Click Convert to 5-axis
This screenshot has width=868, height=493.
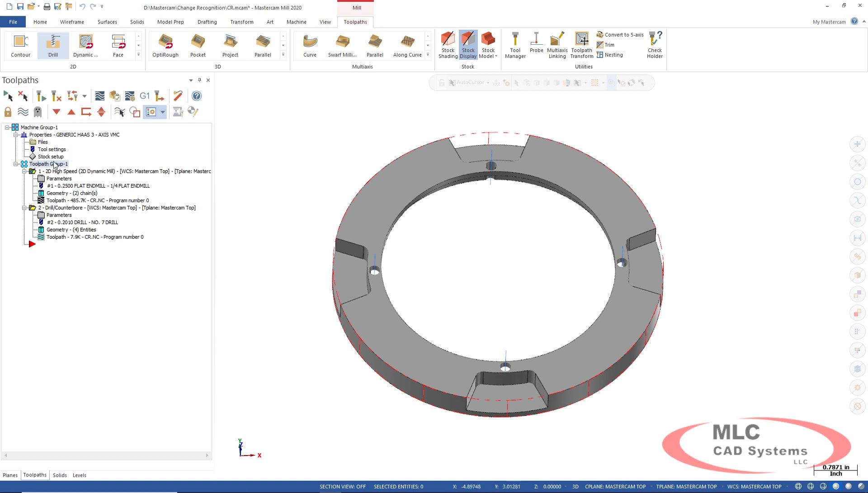point(620,34)
